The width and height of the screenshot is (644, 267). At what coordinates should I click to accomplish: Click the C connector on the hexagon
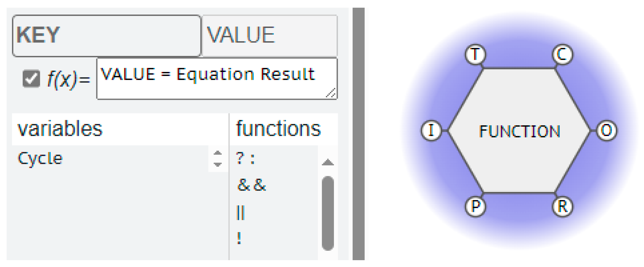tap(562, 54)
